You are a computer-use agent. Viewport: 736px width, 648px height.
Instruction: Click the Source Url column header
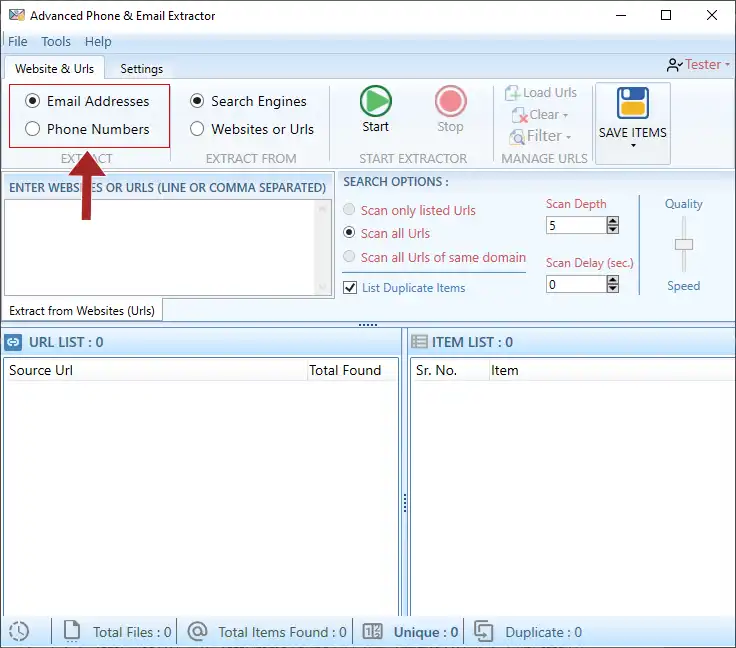(155, 370)
